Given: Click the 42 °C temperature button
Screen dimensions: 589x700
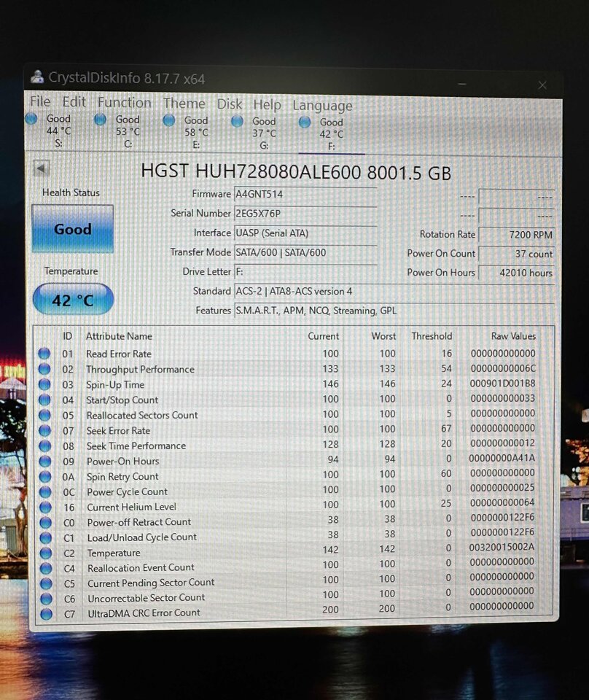Looking at the screenshot, I should coord(73,300).
